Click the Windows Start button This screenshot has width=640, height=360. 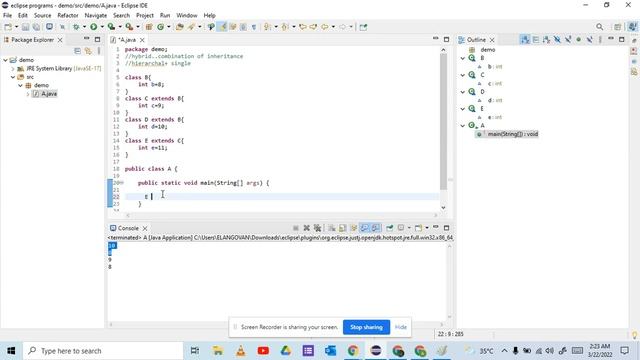click(x=11, y=351)
